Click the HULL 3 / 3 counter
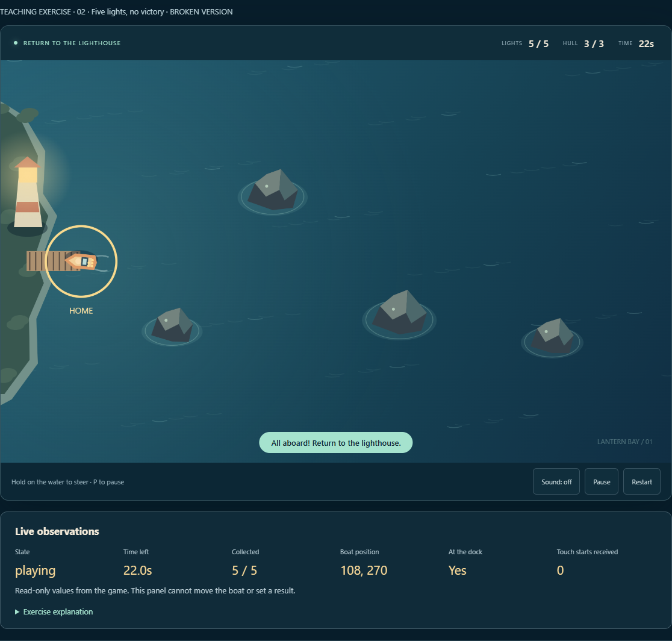Image resolution: width=672 pixels, height=641 pixels. [583, 43]
